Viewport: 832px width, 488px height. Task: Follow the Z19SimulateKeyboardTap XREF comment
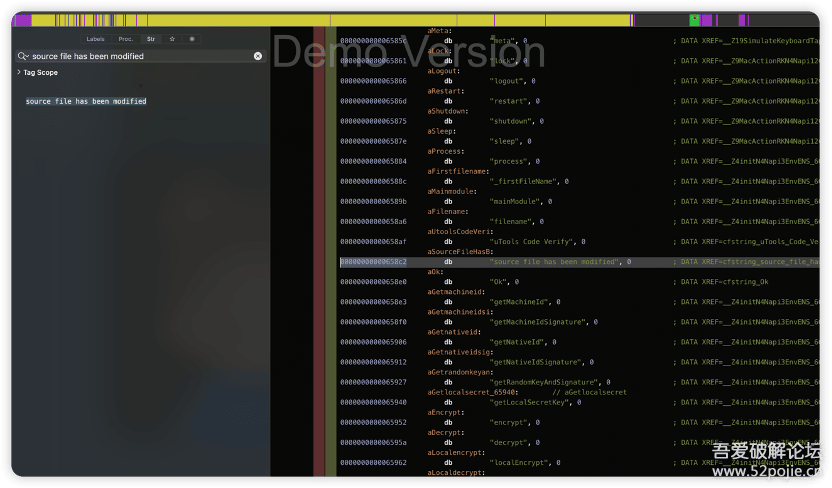(746, 40)
